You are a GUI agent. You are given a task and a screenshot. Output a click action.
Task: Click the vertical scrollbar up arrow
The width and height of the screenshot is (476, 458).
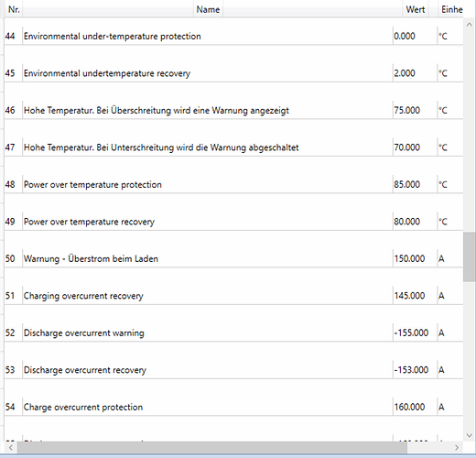pos(470,25)
